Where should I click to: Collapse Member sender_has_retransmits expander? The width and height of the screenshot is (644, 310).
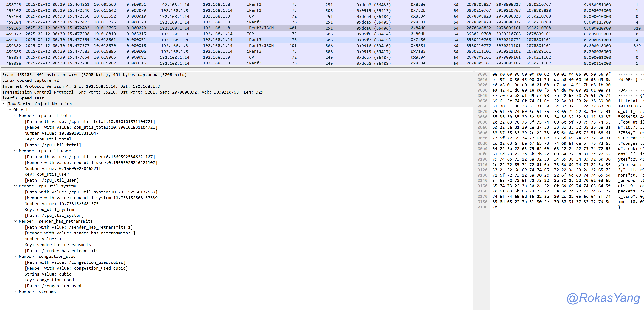(x=15, y=221)
